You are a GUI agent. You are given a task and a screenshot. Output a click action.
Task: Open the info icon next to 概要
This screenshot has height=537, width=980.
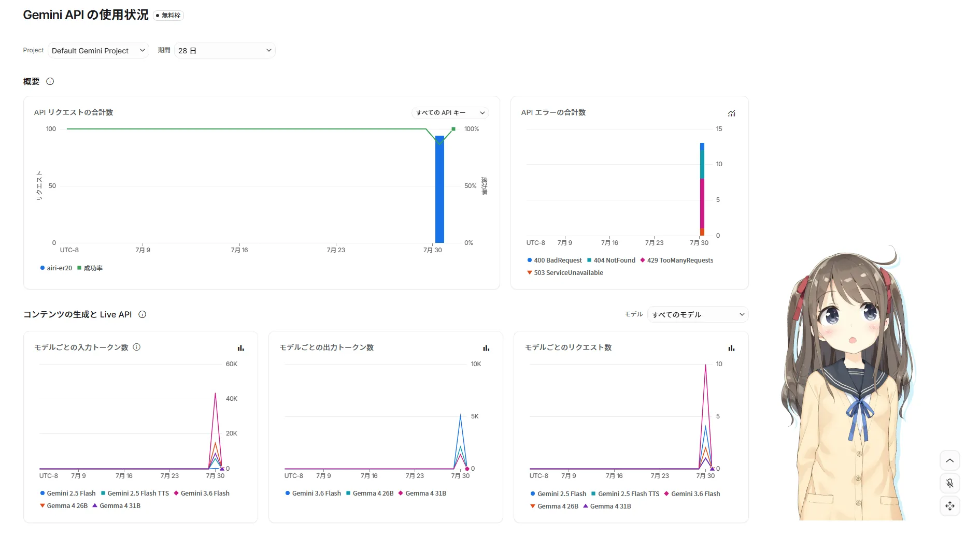coord(50,81)
